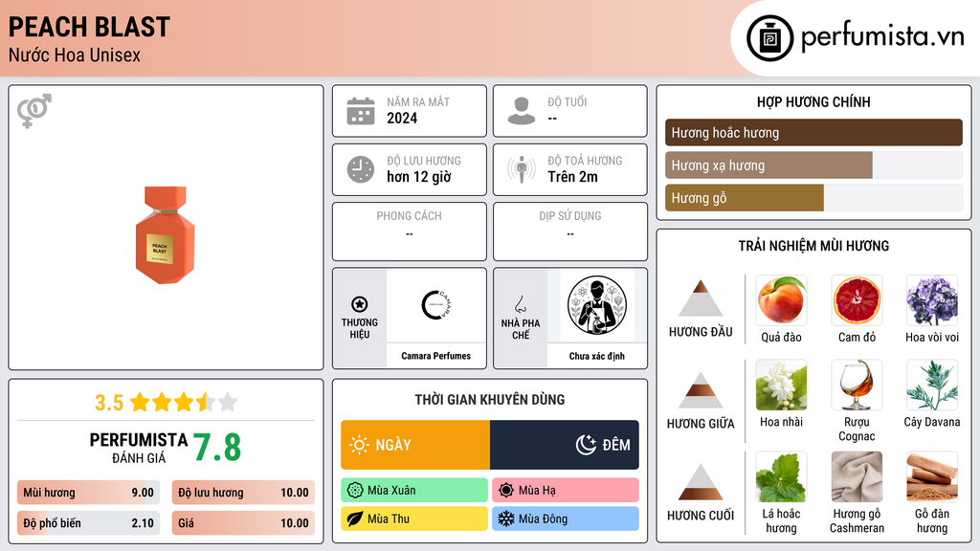
Task: Click the Mùi hương 9.00 score bar
Action: pos(88,493)
